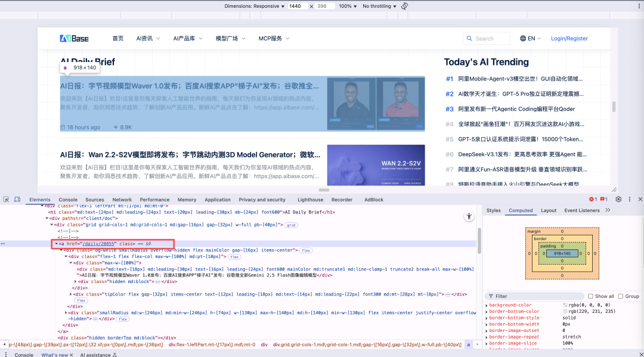Close the What's new drawer tab

pyautogui.click(x=71, y=355)
